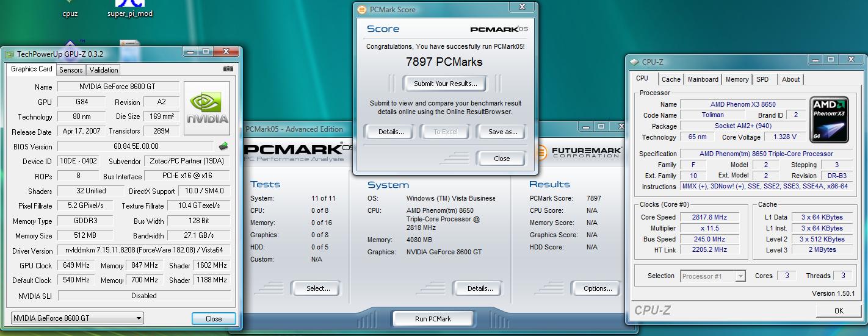868x336 pixels.
Task: Switch to the Sensors tab in GPU-Z
Action: pyautogui.click(x=71, y=70)
